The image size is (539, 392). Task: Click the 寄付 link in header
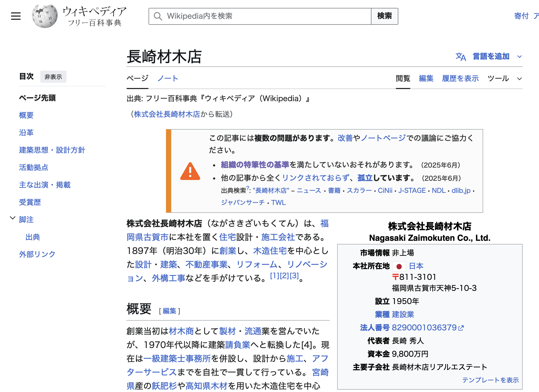coord(521,16)
